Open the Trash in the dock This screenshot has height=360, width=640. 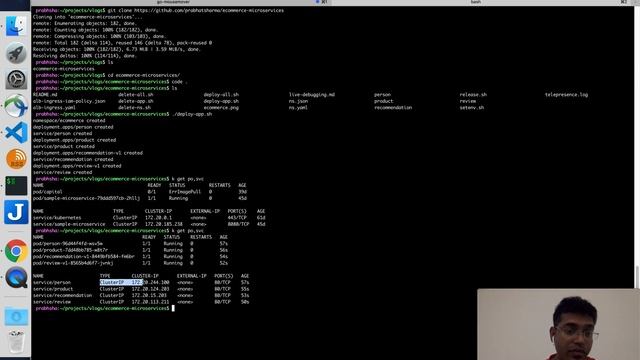tap(16, 342)
